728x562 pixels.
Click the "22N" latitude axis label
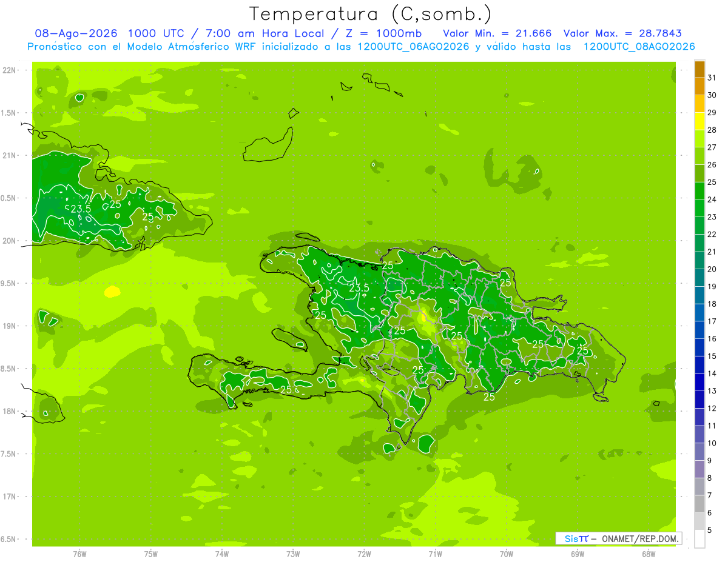point(10,70)
